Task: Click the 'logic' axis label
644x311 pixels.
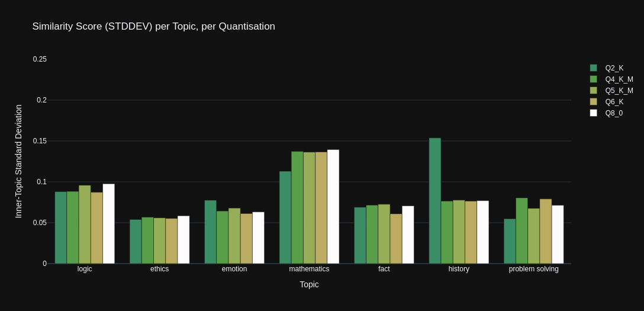Action: 85,269
